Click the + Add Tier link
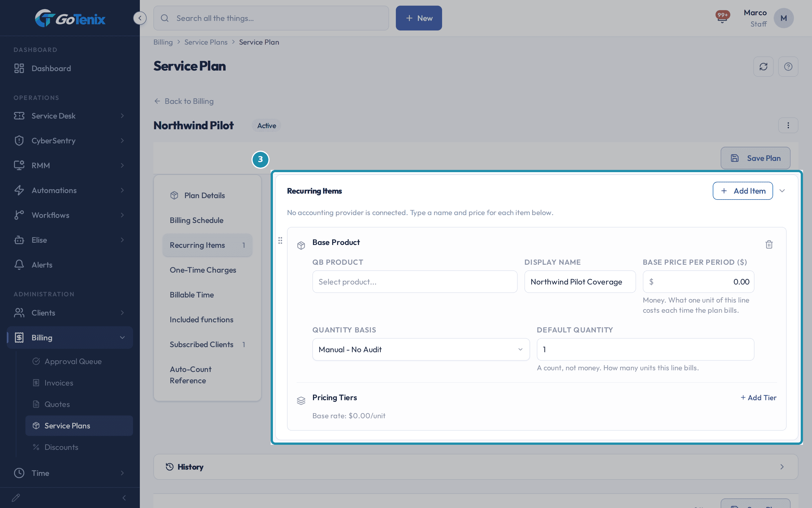 [x=758, y=397]
